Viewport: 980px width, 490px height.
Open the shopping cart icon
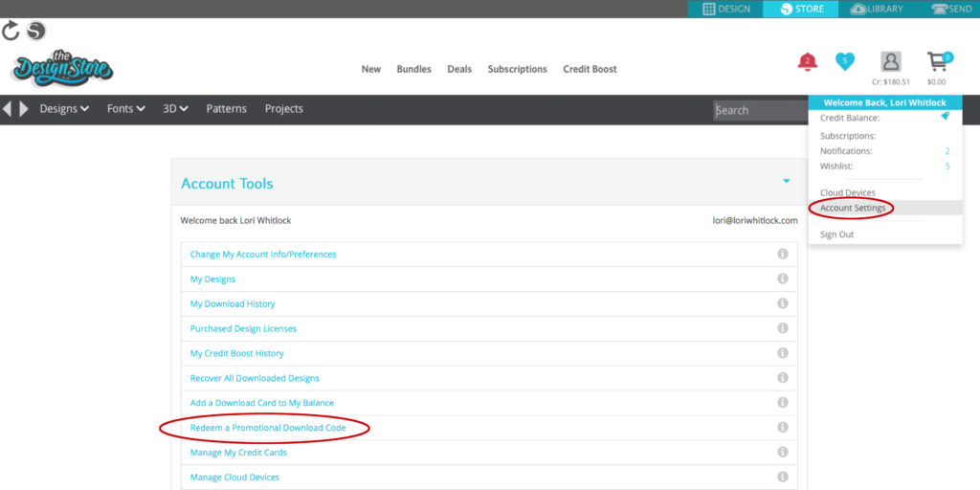937,62
